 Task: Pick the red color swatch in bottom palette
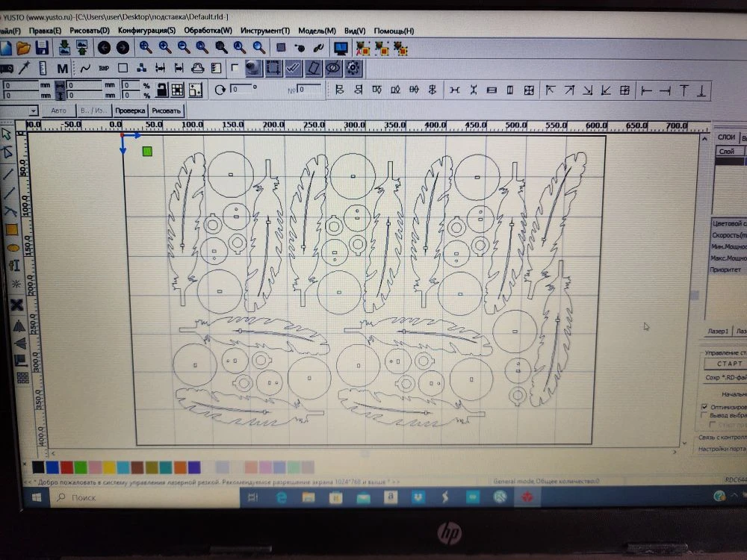coord(66,467)
